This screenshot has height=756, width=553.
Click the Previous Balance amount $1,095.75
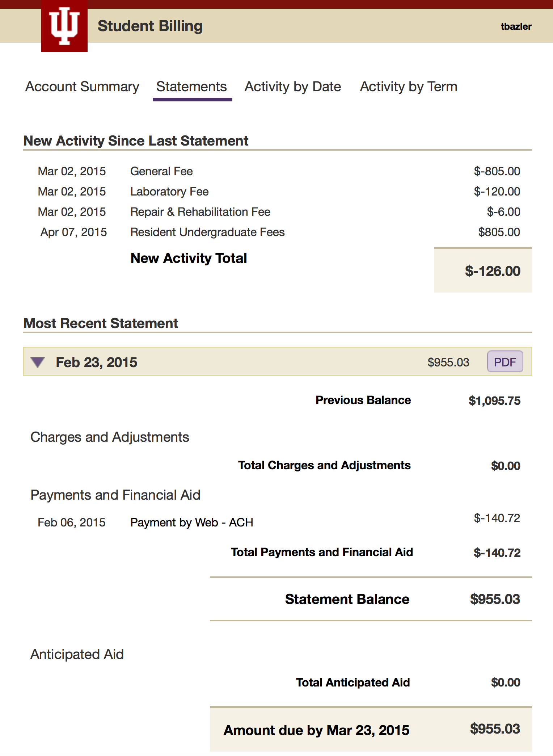click(494, 401)
